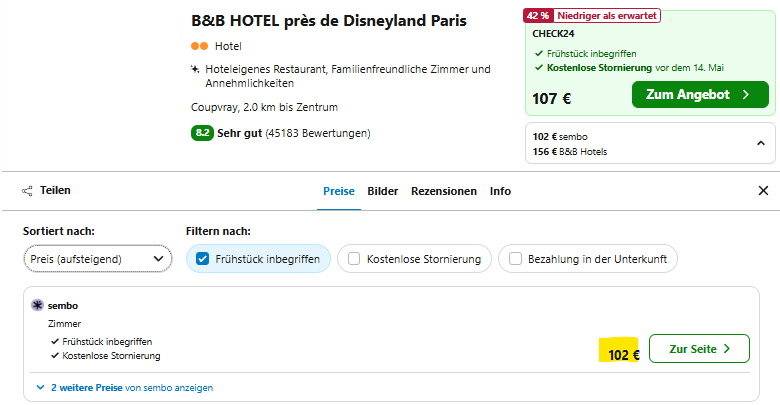Viewport: 780px width, 405px height.
Task: Click the 107 € CHECK24 price
Action: tap(551, 99)
